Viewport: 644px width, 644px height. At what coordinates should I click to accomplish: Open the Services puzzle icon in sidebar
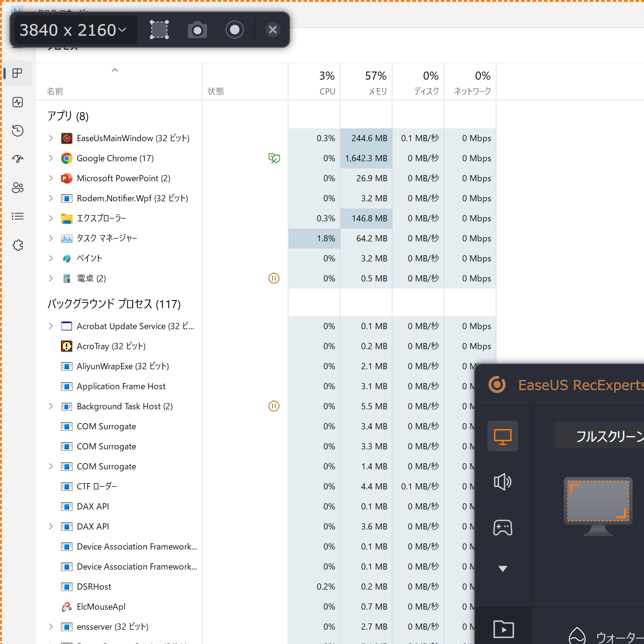(18, 245)
